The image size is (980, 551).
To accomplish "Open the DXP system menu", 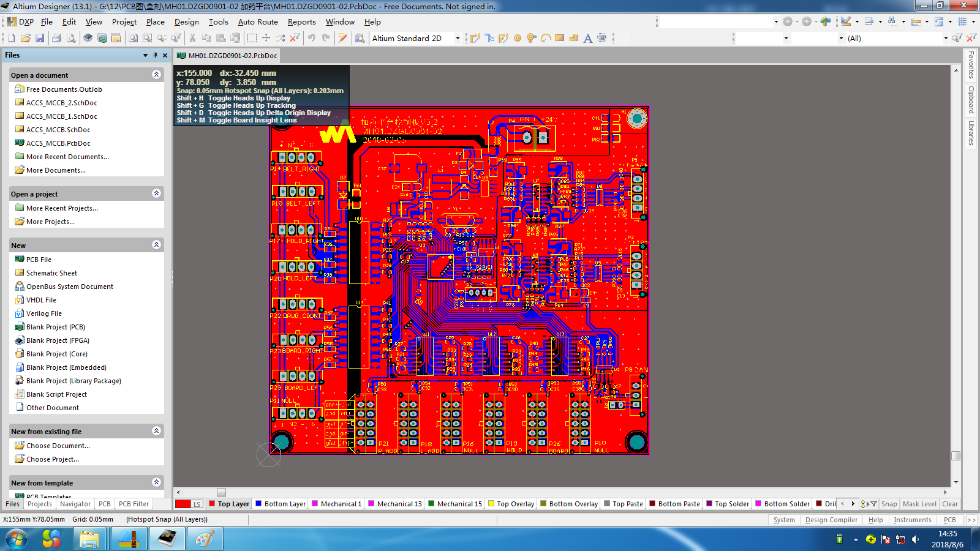I will (21, 21).
